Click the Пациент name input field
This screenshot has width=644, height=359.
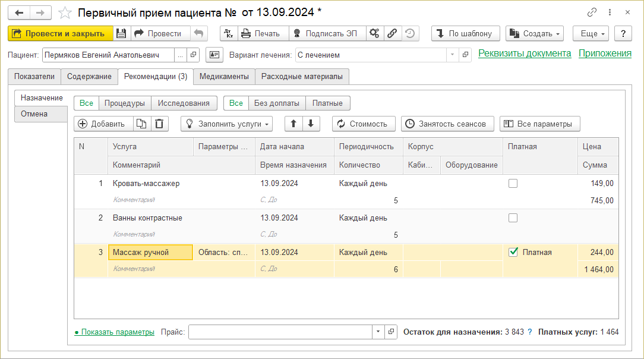(108, 55)
